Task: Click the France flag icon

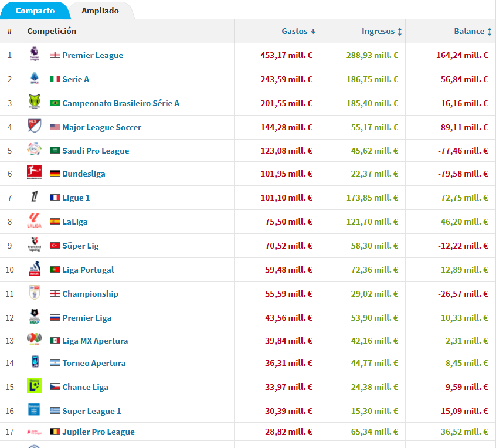Action: (x=55, y=198)
